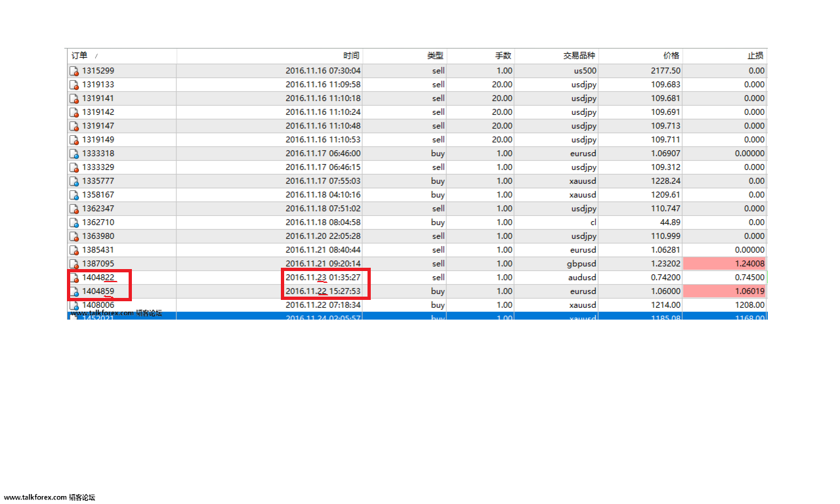This screenshot has height=504, width=840.
Task: Sort by the 交易品种 column header
Action: click(x=556, y=56)
